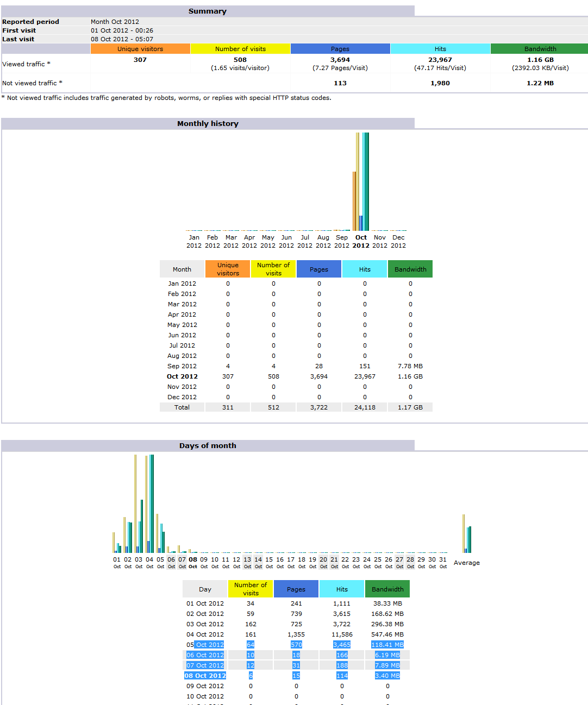
Task: Click the 1,355 pages value for 04 Oct 2012
Action: [296, 634]
